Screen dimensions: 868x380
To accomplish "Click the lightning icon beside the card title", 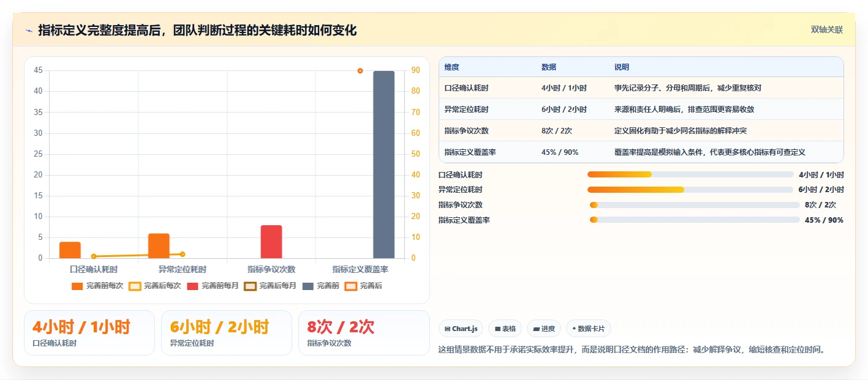I will 29,31.
